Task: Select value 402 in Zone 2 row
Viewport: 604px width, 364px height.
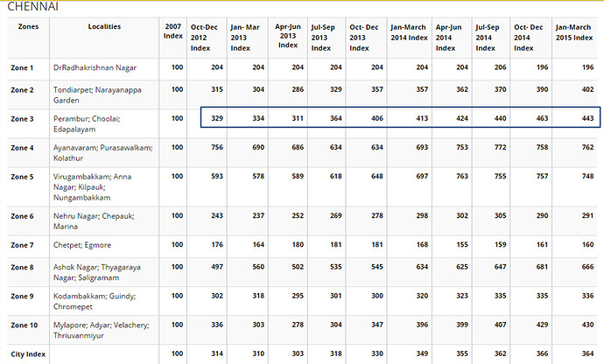Action: pyautogui.click(x=587, y=89)
